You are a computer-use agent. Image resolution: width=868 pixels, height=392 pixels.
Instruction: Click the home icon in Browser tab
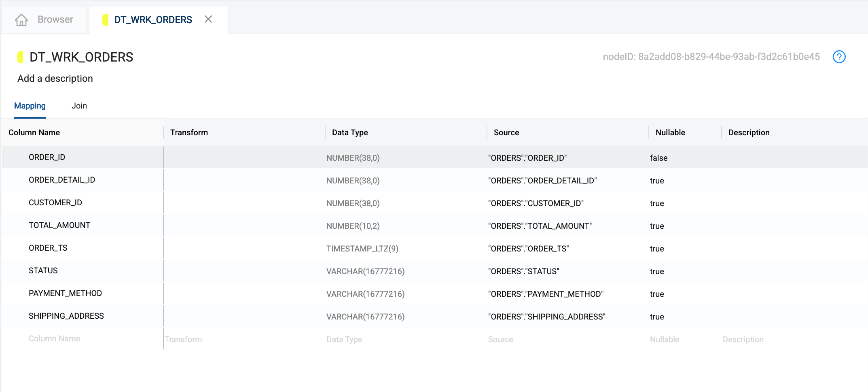click(x=21, y=20)
